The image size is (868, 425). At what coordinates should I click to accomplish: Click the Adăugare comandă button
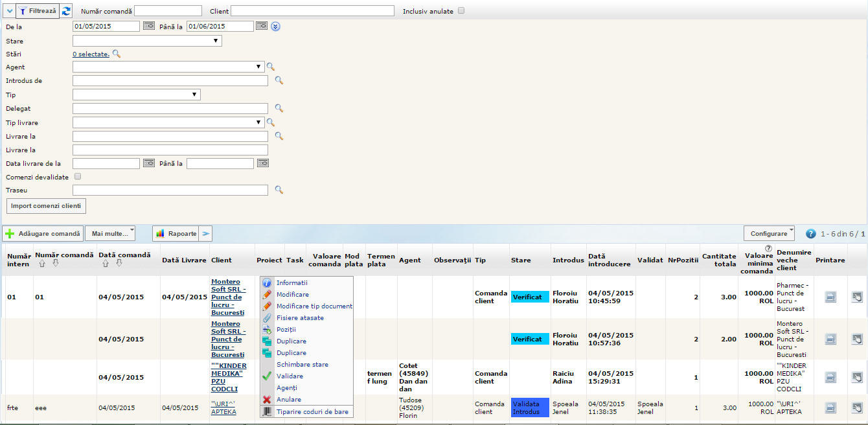[43, 233]
